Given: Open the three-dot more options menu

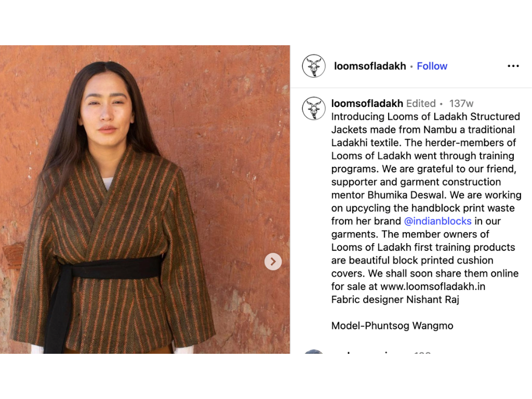Looking at the screenshot, I should [x=513, y=66].
